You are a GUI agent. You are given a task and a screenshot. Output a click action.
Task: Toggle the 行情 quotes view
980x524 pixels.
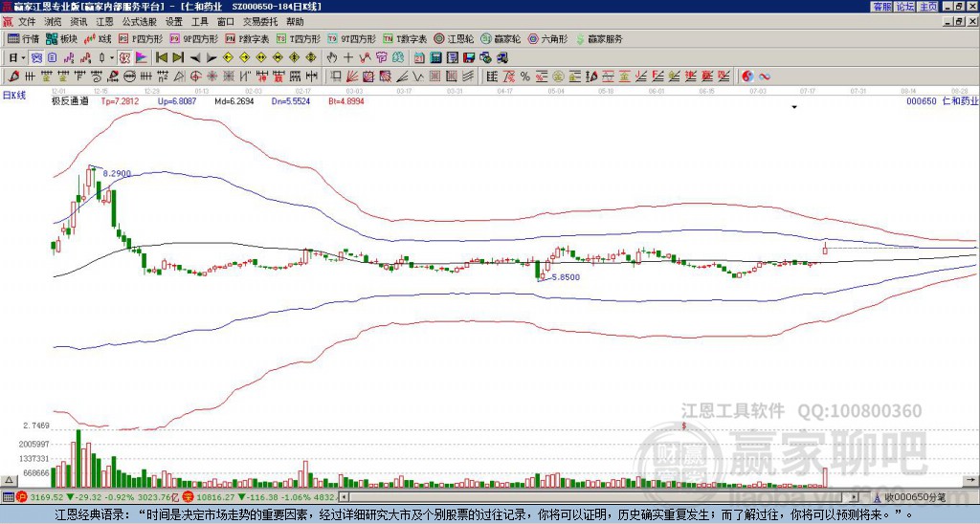coord(23,39)
